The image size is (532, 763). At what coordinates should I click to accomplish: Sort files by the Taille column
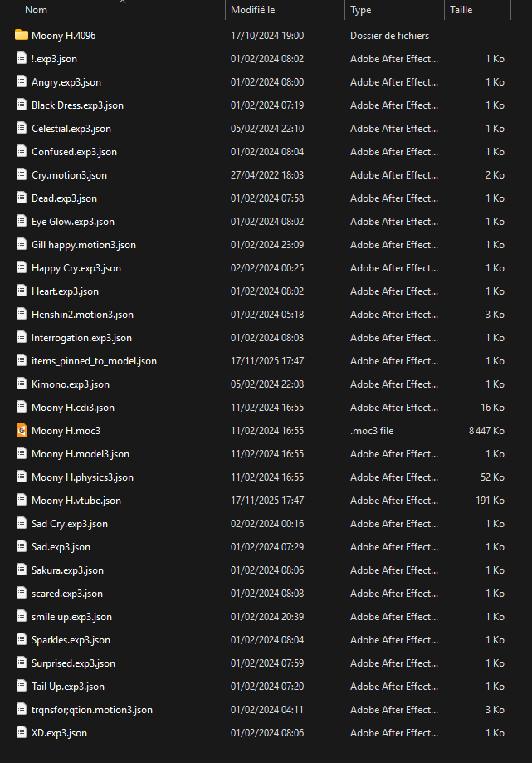(461, 11)
